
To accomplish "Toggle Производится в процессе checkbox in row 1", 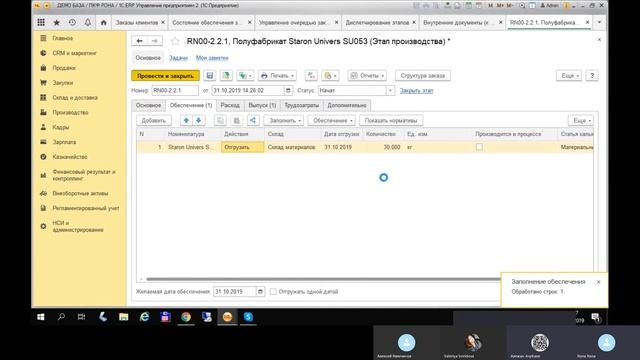I will pos(479,147).
